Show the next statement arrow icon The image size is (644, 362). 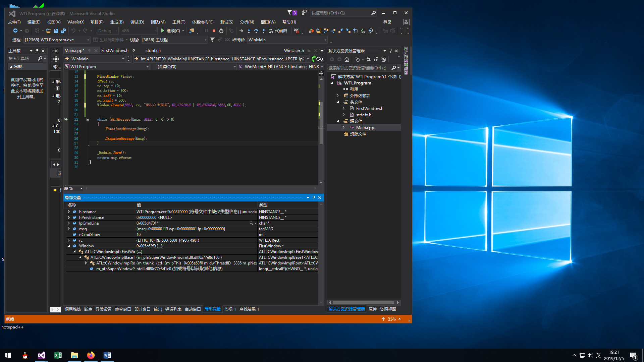point(241,31)
